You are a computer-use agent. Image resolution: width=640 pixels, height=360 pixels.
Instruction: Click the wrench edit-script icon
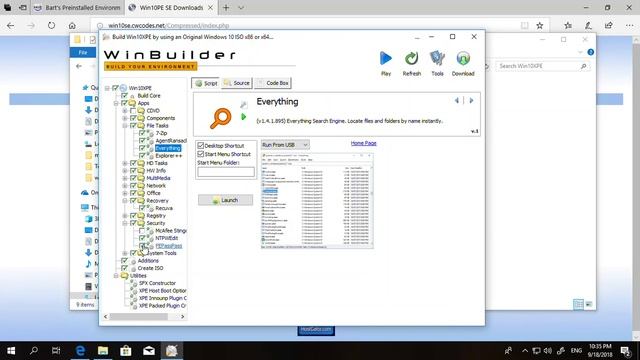point(244,105)
